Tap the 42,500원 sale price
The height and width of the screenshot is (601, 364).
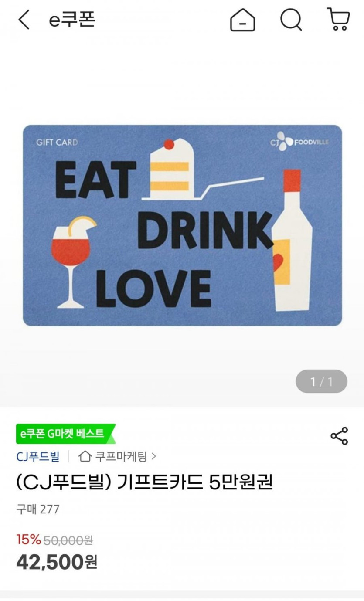coord(57,562)
